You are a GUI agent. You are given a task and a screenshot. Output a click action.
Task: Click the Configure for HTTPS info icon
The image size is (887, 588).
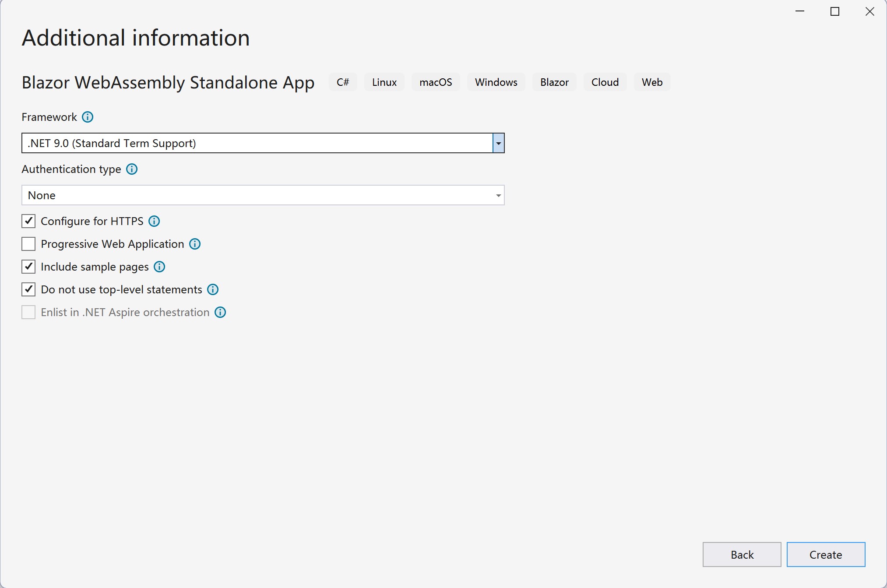154,221
